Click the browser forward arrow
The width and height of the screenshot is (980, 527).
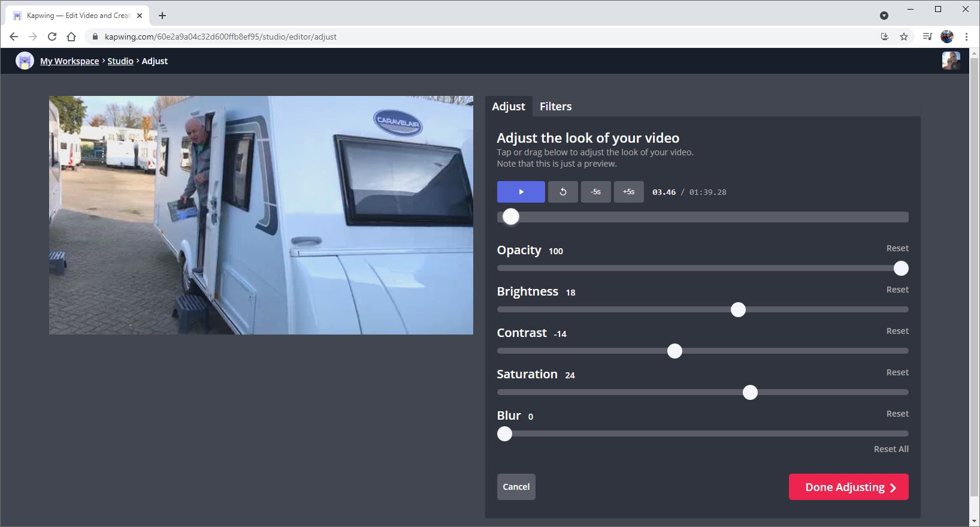click(x=33, y=37)
